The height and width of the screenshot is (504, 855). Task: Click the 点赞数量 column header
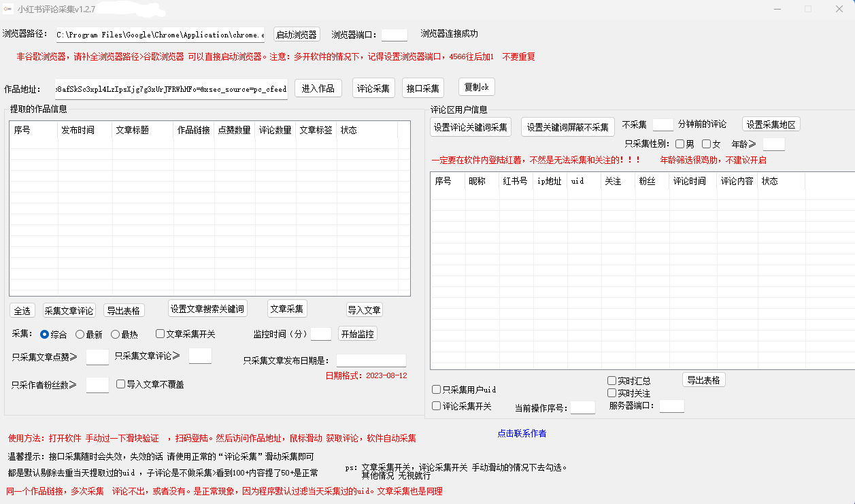(234, 130)
